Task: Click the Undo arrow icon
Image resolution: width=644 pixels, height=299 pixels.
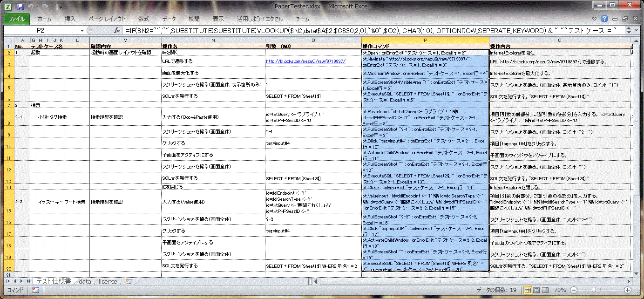Action: click(x=31, y=7)
